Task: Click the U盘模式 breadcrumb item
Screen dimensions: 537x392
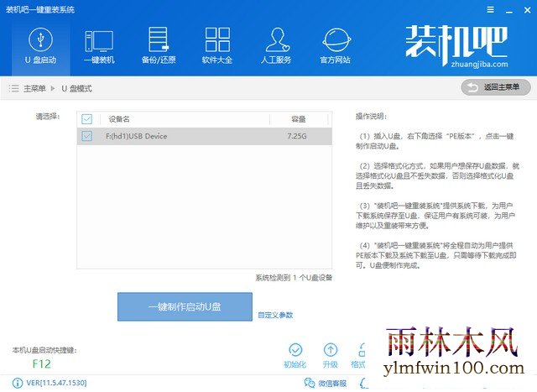Action: 76,88
